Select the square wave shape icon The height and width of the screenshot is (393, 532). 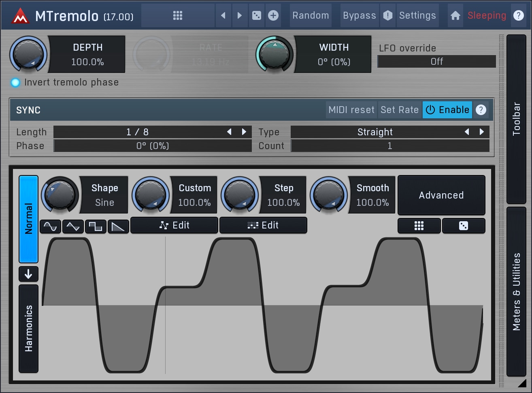click(x=96, y=226)
